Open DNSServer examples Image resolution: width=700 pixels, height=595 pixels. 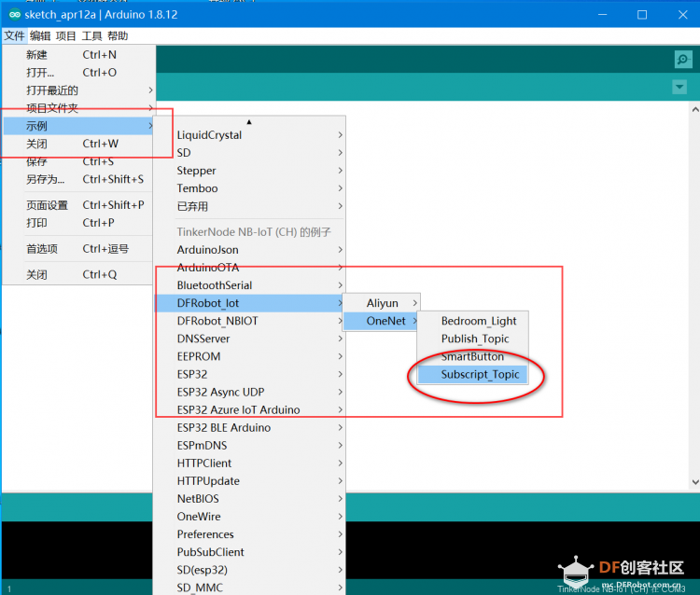[x=249, y=339]
